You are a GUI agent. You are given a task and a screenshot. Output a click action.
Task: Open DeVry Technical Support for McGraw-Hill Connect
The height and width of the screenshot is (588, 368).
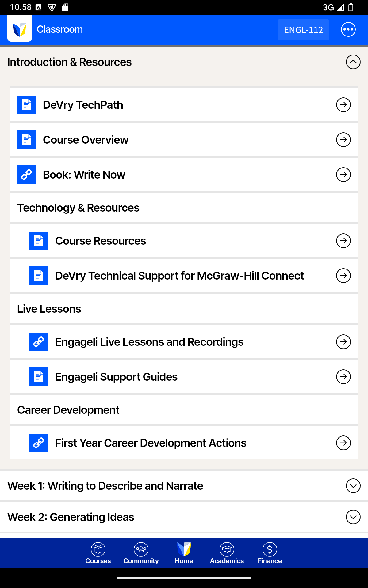click(x=184, y=276)
